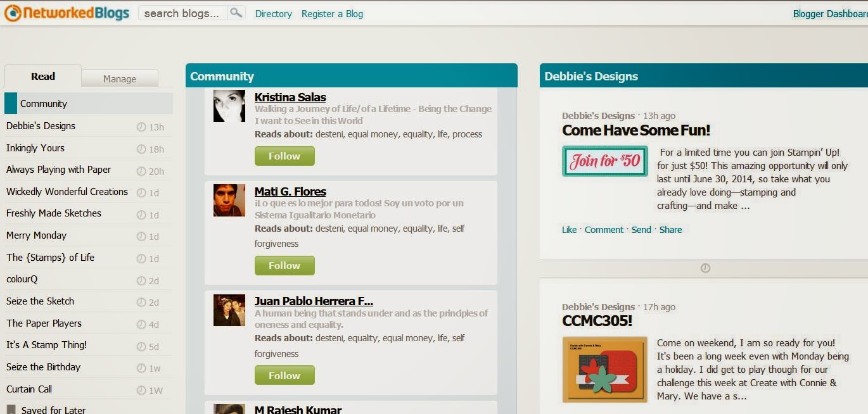This screenshot has width=868, height=414.
Task: Open the CCMC305! post title
Action: tap(597, 321)
